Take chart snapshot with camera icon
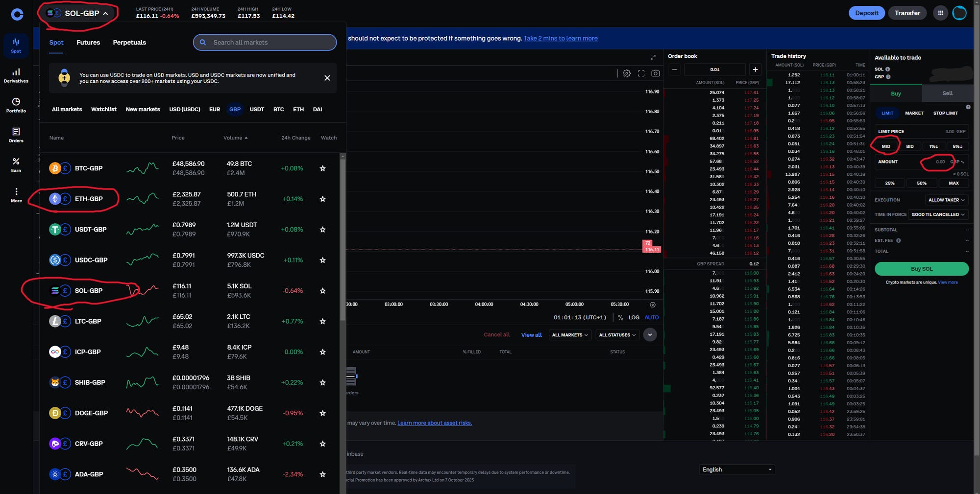Screen dimensions: 980x494 pos(655,73)
